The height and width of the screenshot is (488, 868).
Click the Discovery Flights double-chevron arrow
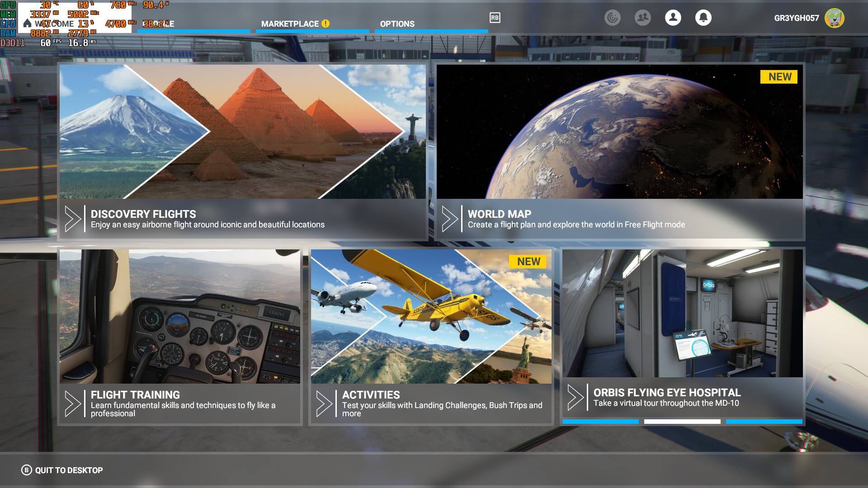click(72, 219)
